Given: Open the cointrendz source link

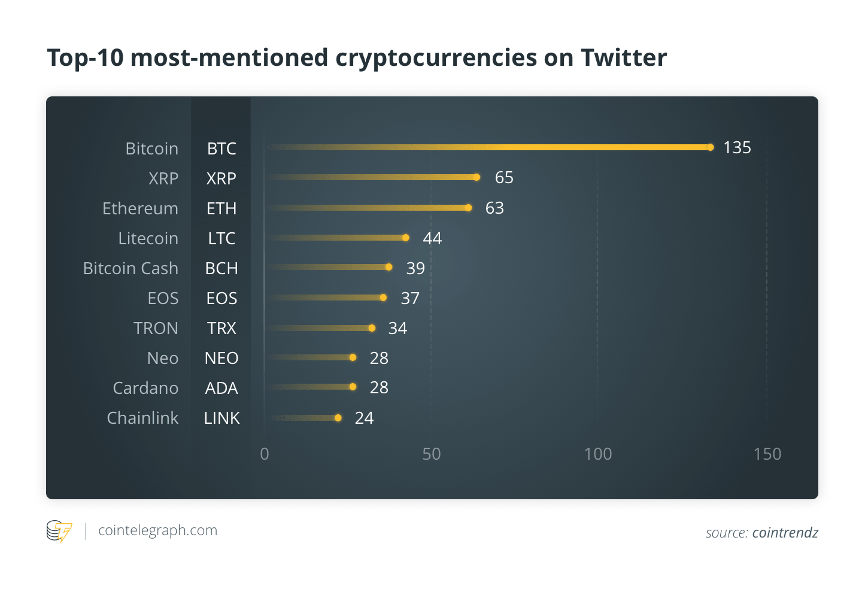Looking at the screenshot, I should click(785, 532).
